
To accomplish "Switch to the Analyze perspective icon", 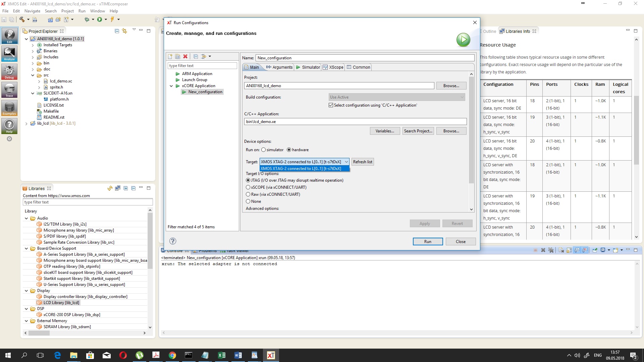I will [9, 54].
